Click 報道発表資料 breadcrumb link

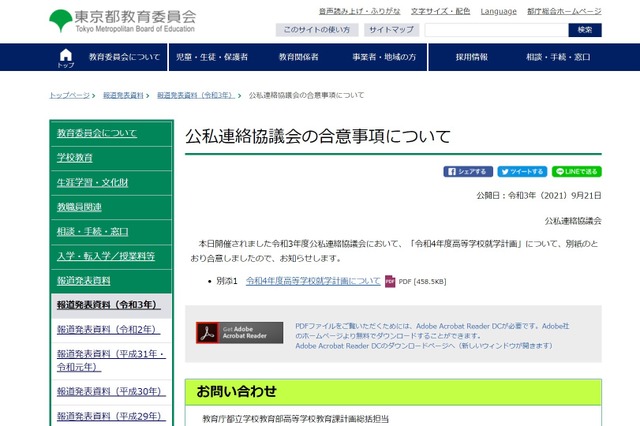point(123,95)
